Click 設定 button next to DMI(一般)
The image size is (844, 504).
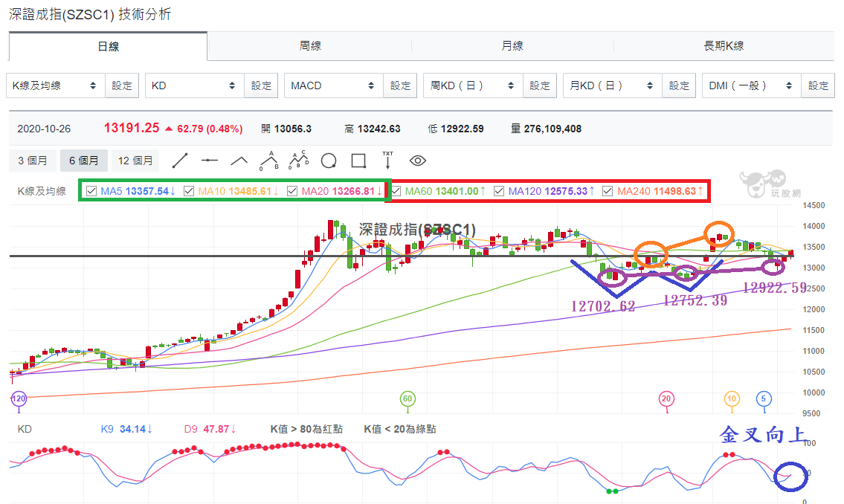tap(818, 85)
